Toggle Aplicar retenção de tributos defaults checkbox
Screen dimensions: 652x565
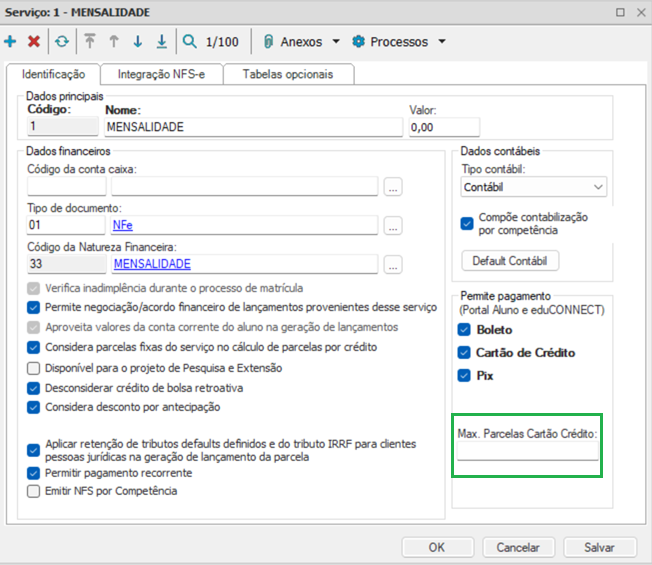pos(33,450)
